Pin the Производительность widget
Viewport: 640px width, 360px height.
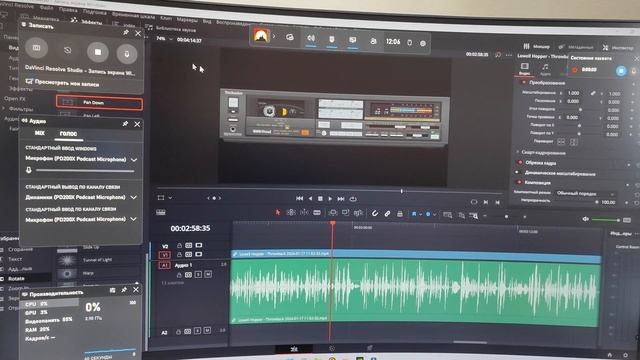(124, 289)
